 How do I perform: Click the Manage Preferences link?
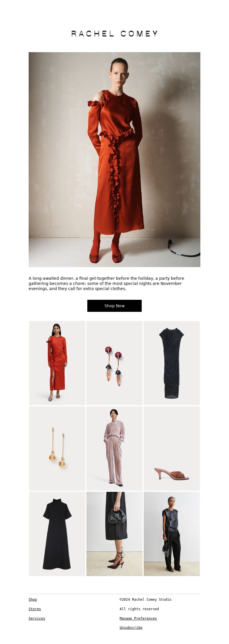pyautogui.click(x=138, y=618)
